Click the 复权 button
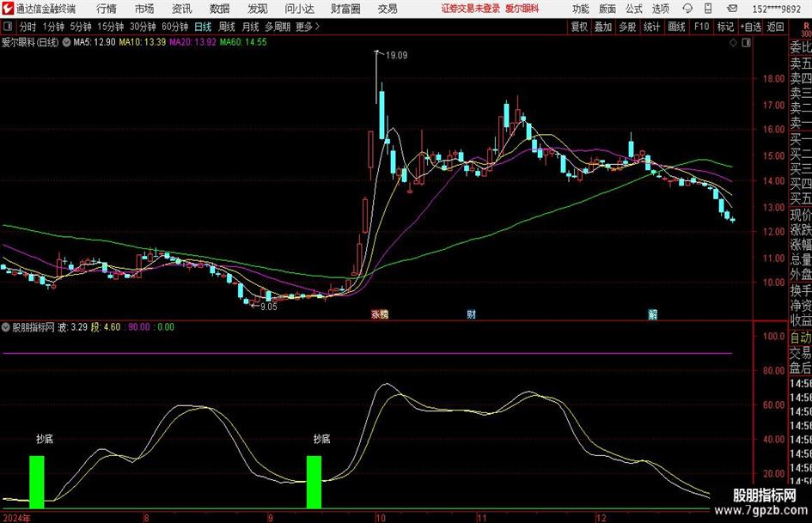 coord(579,27)
